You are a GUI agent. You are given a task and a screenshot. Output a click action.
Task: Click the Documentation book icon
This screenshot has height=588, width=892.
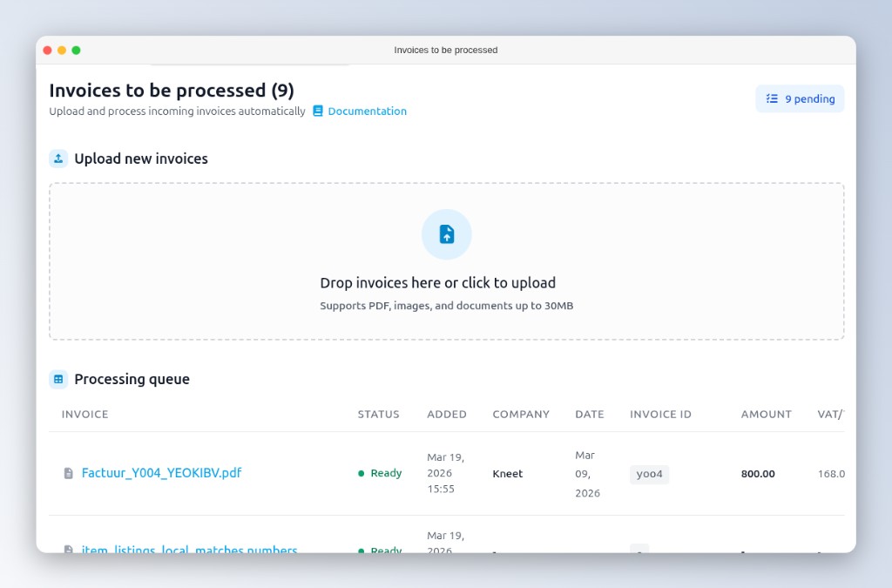318,112
